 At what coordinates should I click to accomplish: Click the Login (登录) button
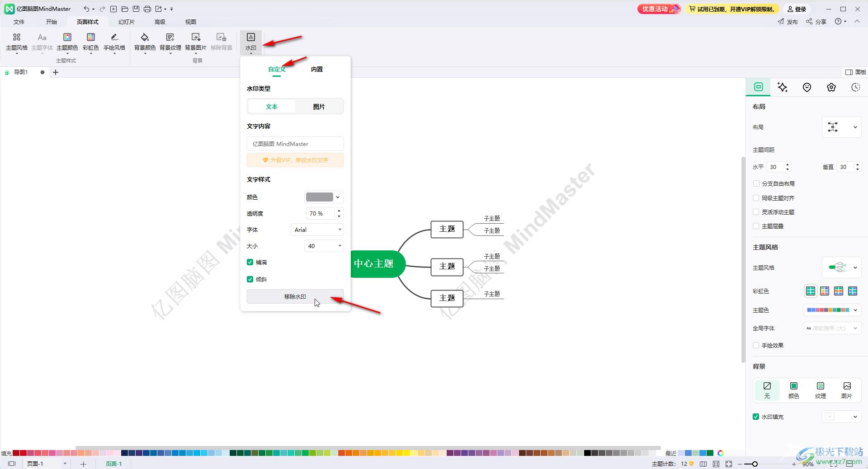[x=797, y=9]
